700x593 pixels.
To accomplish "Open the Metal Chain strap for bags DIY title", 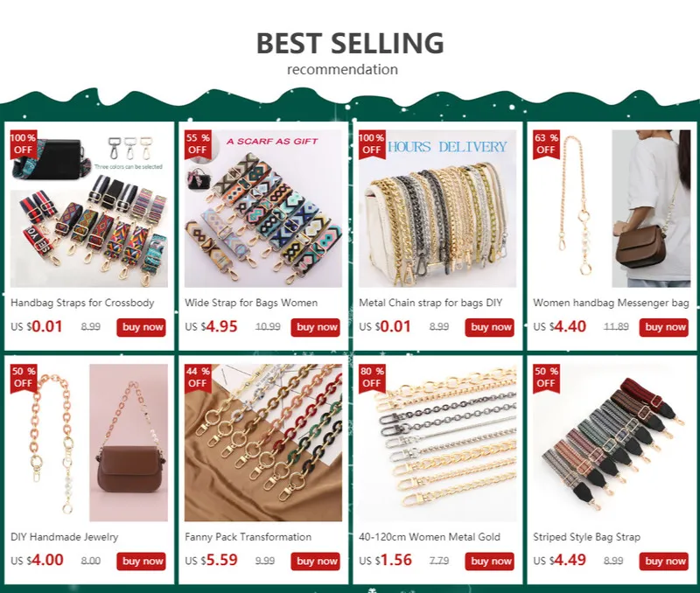I will (x=430, y=303).
